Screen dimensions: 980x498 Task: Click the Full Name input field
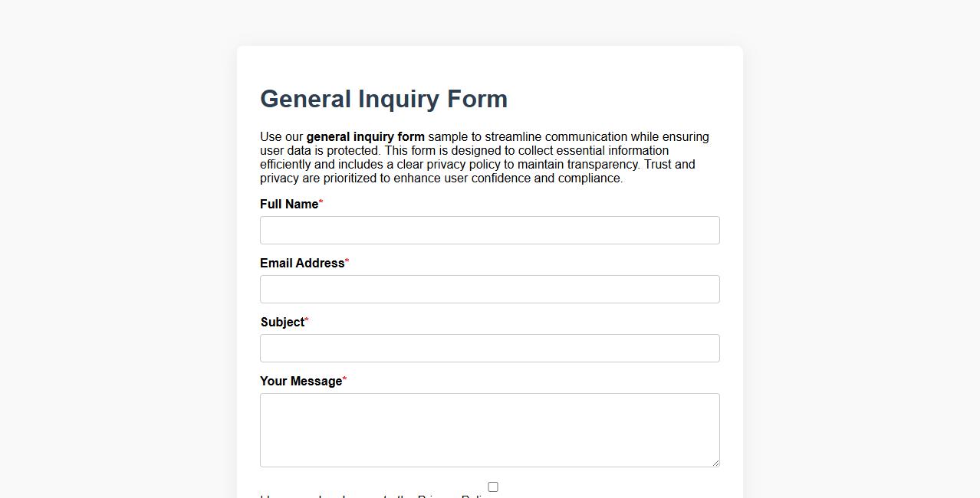[x=489, y=230]
